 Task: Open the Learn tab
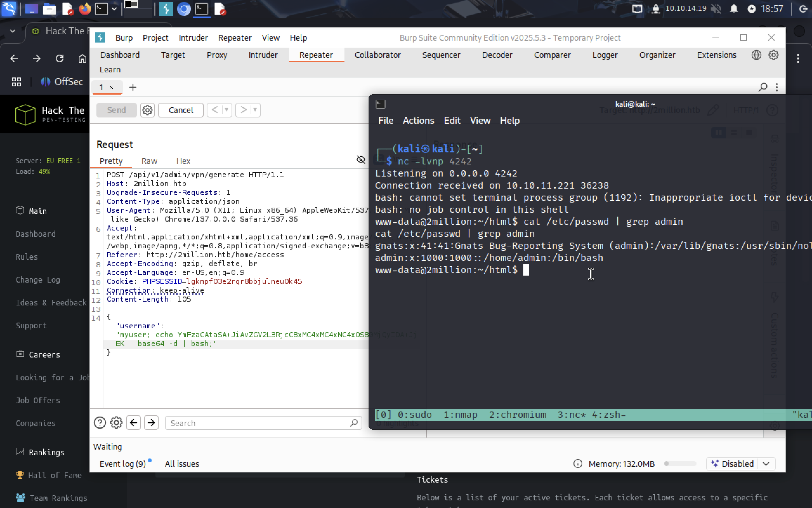pos(110,70)
